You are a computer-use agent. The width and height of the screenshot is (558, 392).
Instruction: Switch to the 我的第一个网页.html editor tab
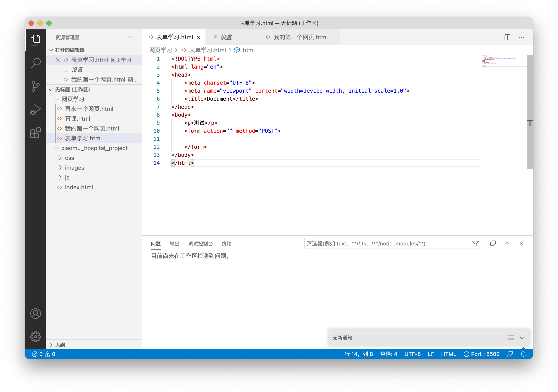tap(297, 37)
